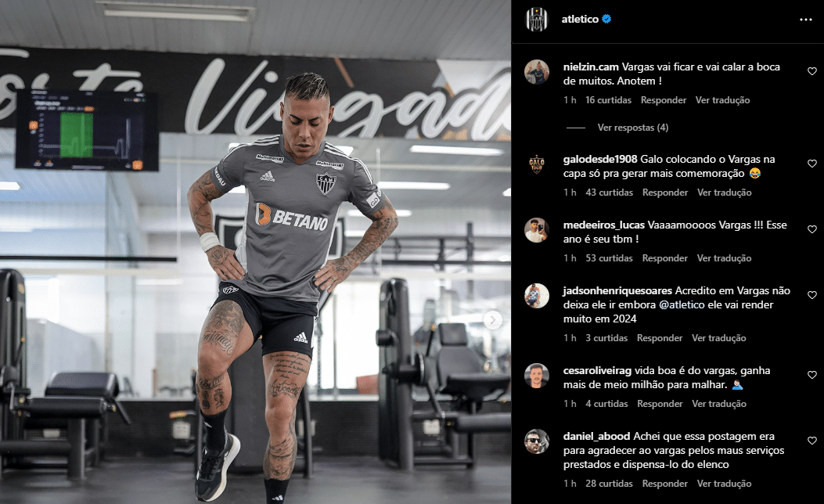Open daniel_abood profile avatar
Image resolution: width=824 pixels, height=504 pixels.
click(537, 441)
